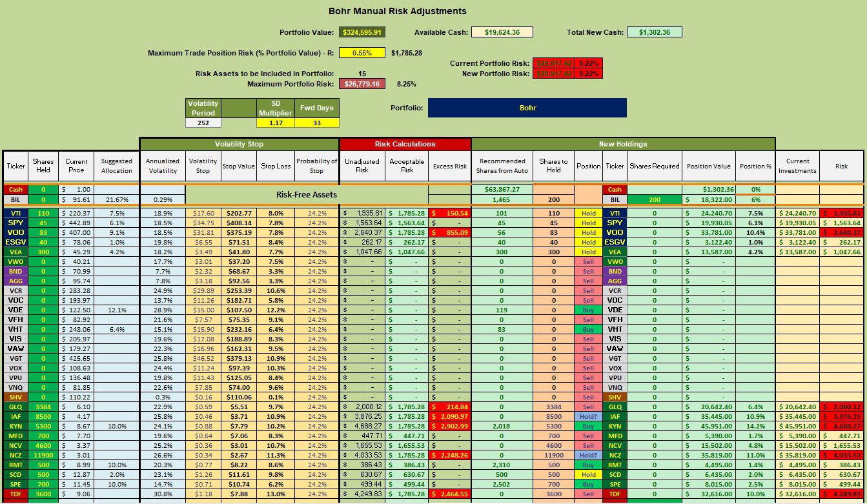Click the NCZ shares held value 11900
This screenshot has height=504, width=867.
[x=43, y=455]
